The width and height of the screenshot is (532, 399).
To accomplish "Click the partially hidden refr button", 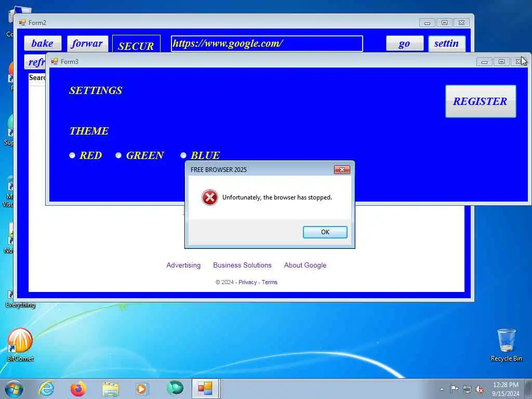I will click(35, 62).
